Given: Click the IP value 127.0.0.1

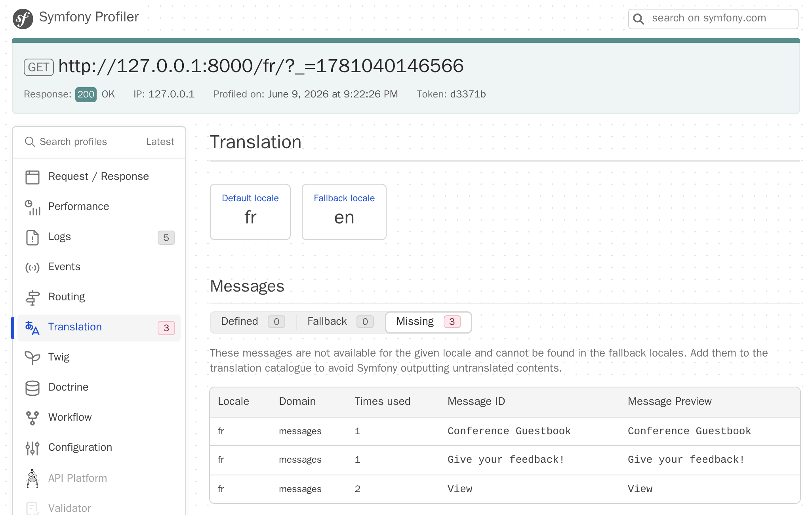Looking at the screenshot, I should tap(172, 94).
